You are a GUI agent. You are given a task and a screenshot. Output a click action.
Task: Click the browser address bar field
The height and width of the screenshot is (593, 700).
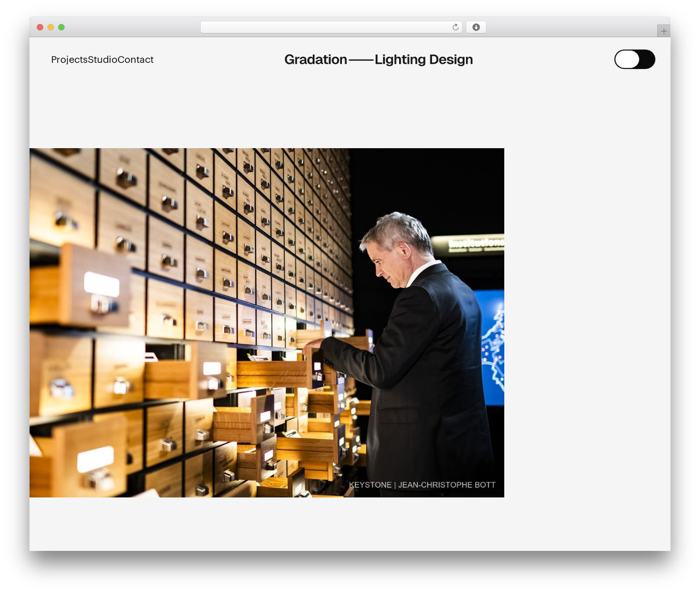click(331, 27)
